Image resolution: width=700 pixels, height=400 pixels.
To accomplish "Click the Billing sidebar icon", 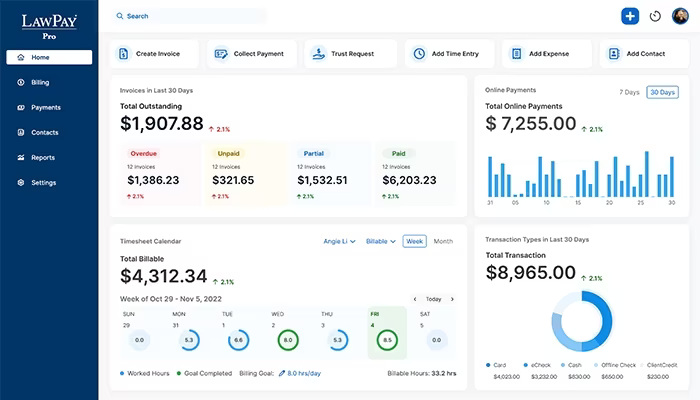I will pos(21,82).
